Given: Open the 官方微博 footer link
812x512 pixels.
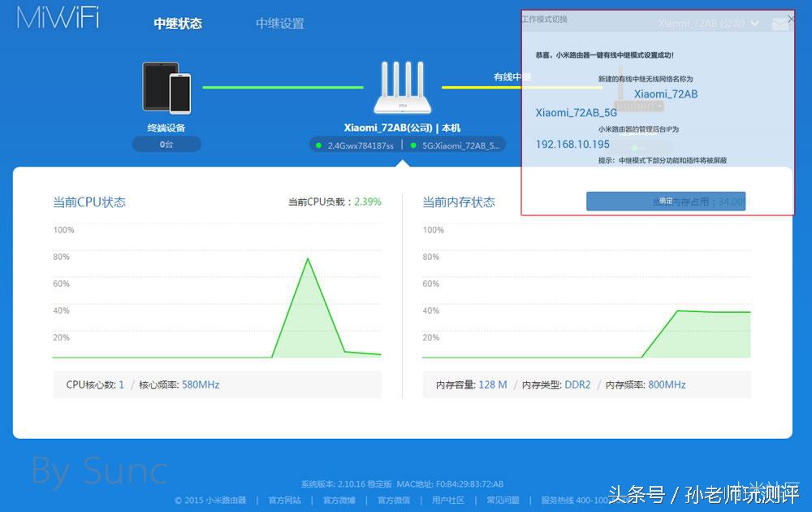Looking at the screenshot, I should [339, 501].
